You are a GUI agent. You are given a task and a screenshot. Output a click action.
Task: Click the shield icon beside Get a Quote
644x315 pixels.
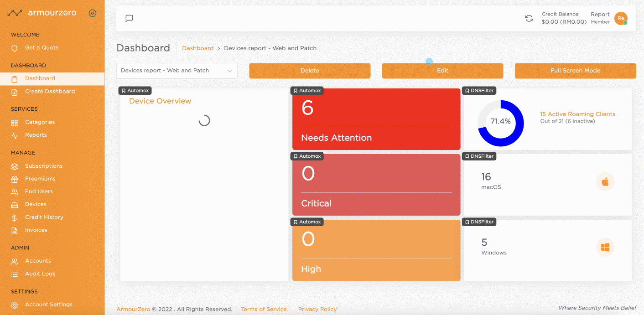click(15, 48)
